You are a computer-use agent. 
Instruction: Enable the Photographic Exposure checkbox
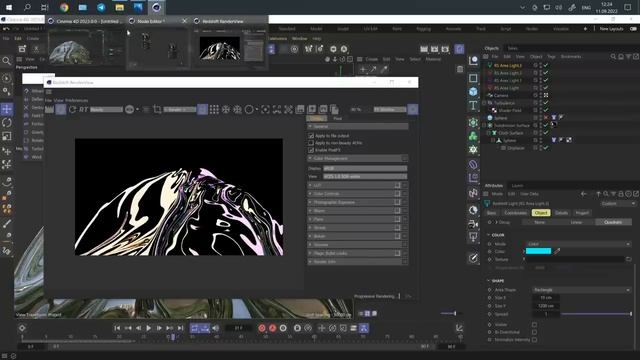(397, 202)
